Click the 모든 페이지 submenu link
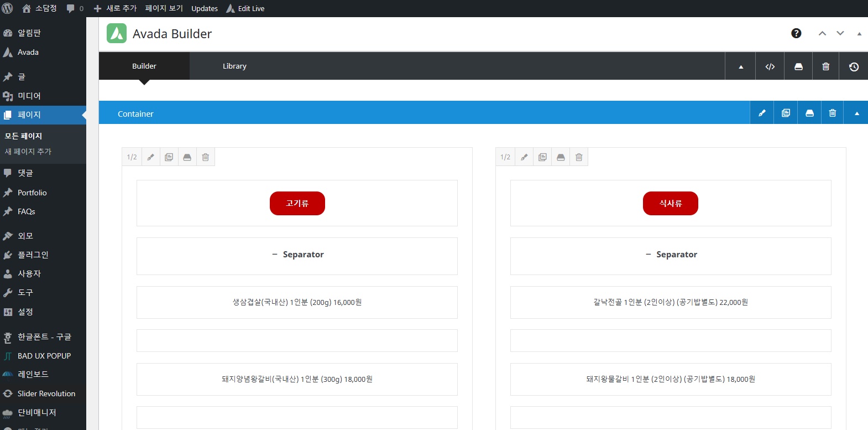 [x=23, y=136]
